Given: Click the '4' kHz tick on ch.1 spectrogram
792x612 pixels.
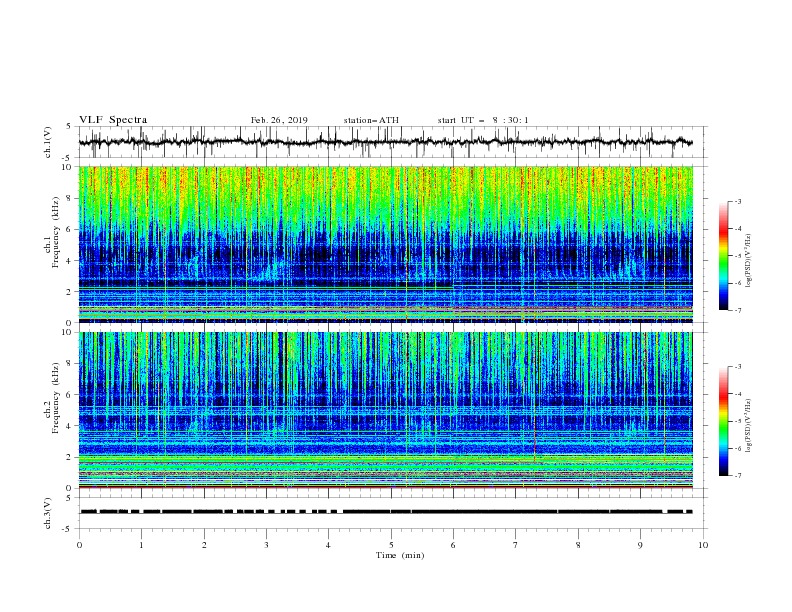Looking at the screenshot, I should (x=71, y=261).
